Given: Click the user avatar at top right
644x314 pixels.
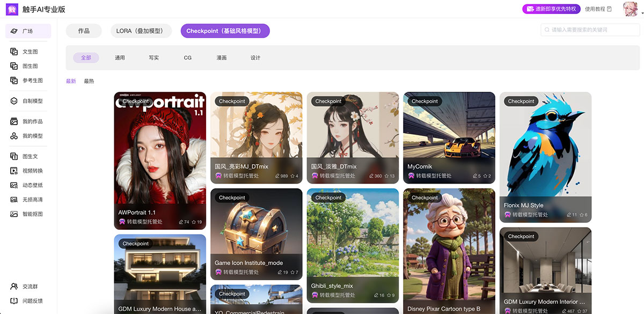Looking at the screenshot, I should [630, 9].
